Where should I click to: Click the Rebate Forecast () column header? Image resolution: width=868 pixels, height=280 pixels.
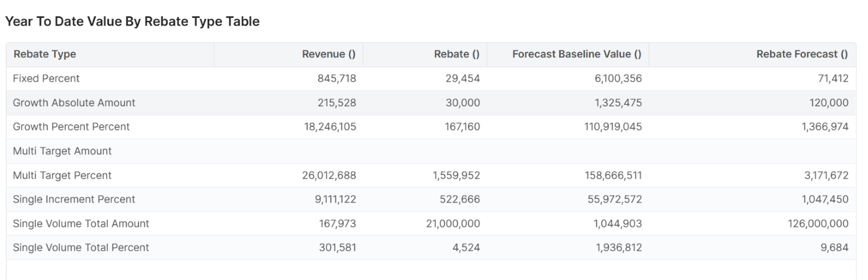pyautogui.click(x=802, y=54)
